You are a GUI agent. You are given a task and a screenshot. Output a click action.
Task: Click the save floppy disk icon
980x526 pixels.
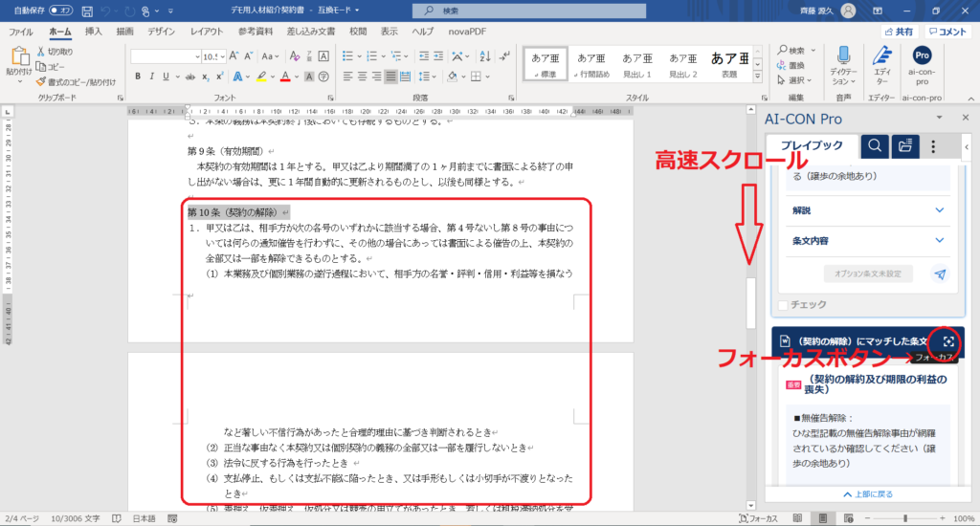[x=87, y=11]
